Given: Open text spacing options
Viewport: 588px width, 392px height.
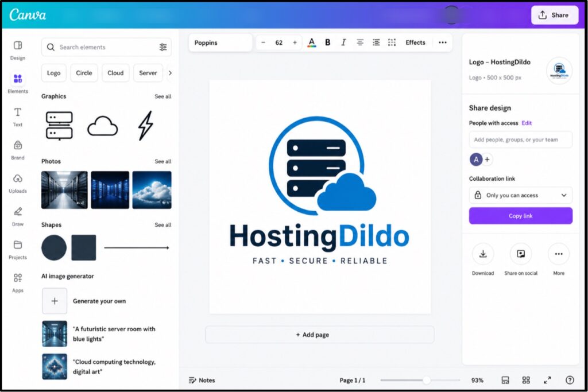Looking at the screenshot, I should [392, 42].
